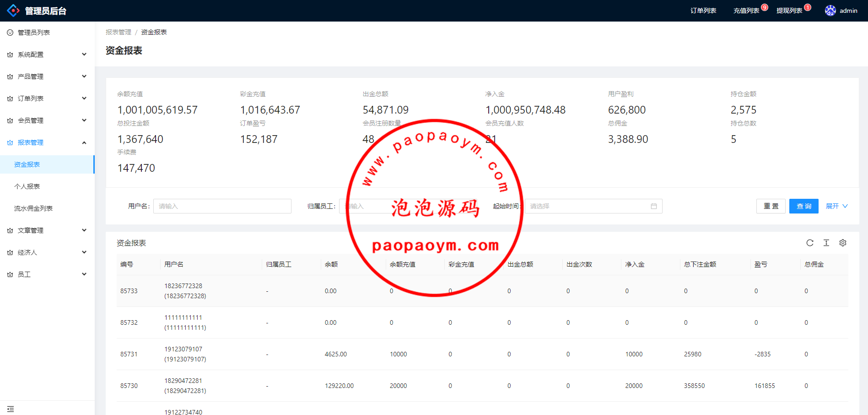Click the table density (row height) icon
Screen dimensions: 868x415
coord(826,243)
